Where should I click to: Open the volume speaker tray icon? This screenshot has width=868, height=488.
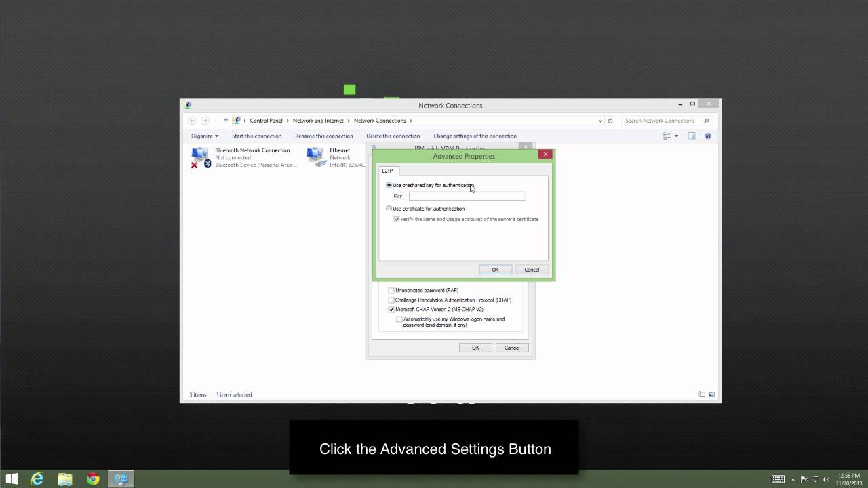[825, 479]
